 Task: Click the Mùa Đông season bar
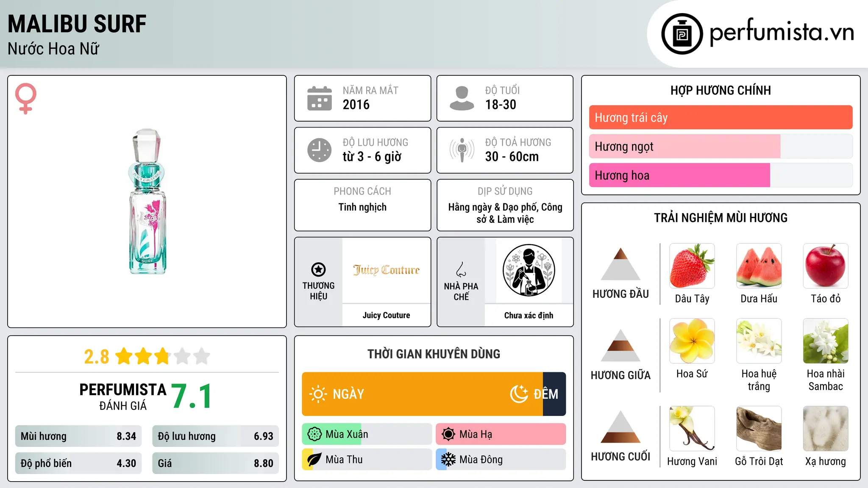click(501, 460)
